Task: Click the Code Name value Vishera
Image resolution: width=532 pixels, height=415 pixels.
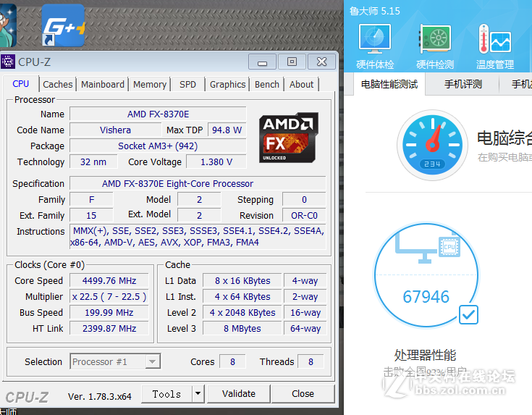Action: (x=115, y=130)
